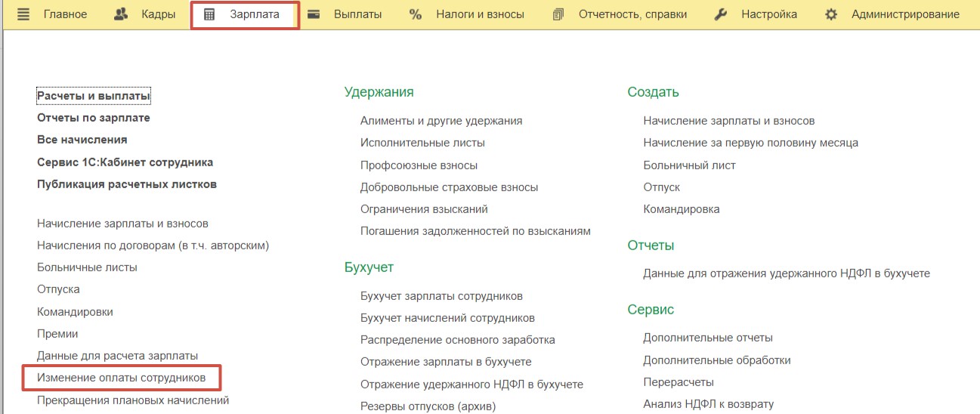The image size is (980, 414).
Task: Go to the Выплаты section
Action: (x=357, y=14)
